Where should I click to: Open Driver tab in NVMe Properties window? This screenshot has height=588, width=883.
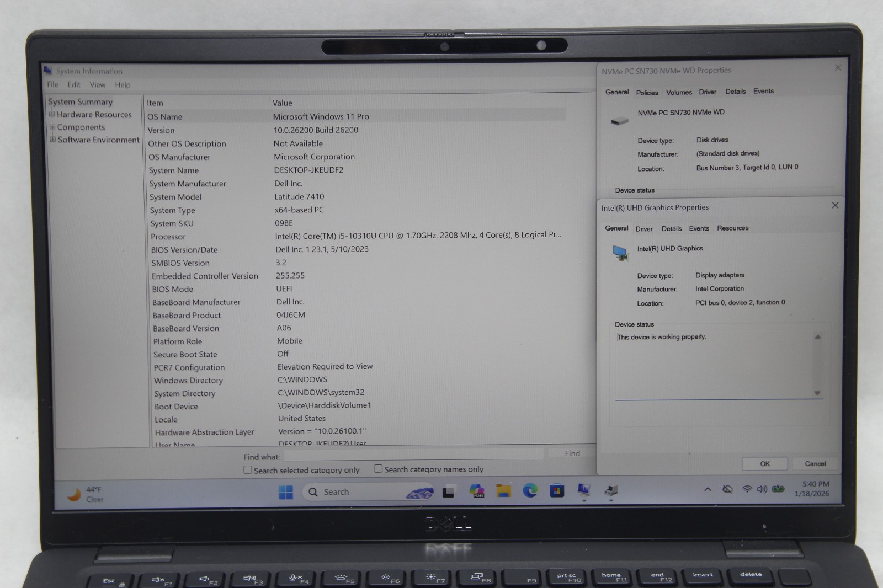[708, 92]
